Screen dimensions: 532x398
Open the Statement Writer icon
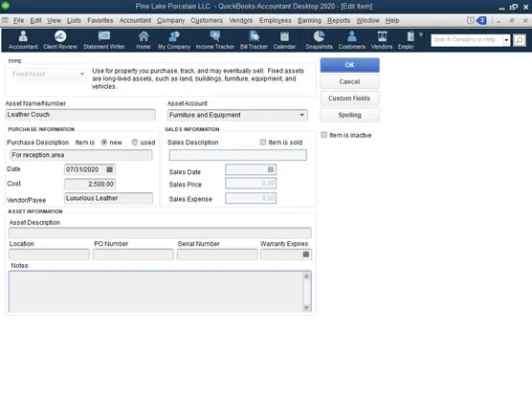click(104, 40)
